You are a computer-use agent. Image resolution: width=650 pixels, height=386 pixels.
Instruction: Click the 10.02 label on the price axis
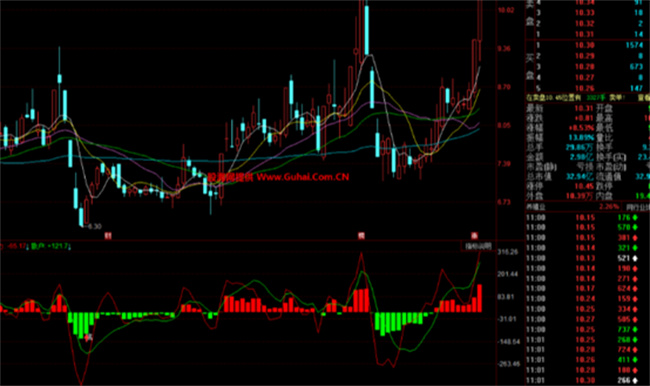[506, 10]
